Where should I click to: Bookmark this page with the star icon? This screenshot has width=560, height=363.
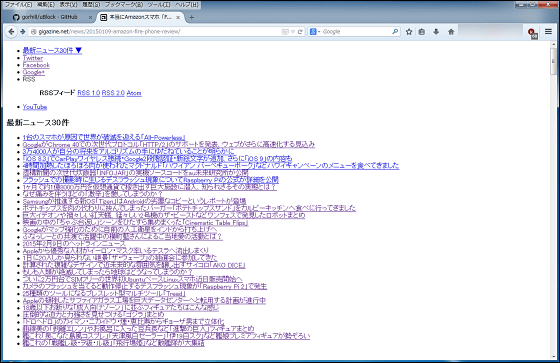pos(409,32)
